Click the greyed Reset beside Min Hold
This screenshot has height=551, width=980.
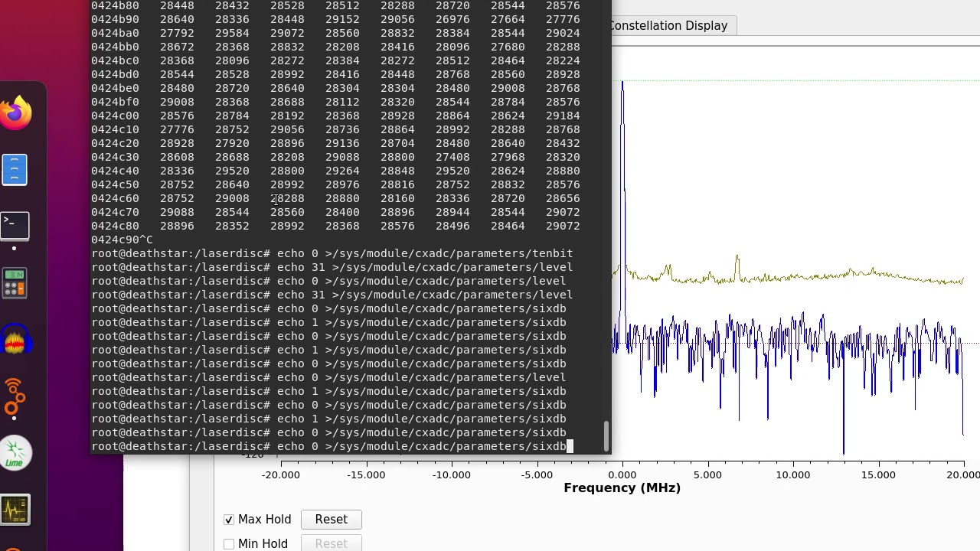click(331, 543)
